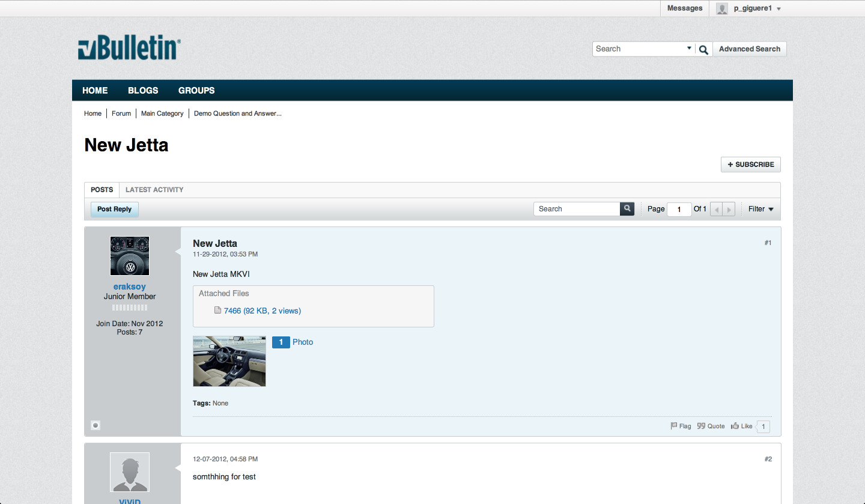Click the Flag icon on post #1

click(x=674, y=426)
